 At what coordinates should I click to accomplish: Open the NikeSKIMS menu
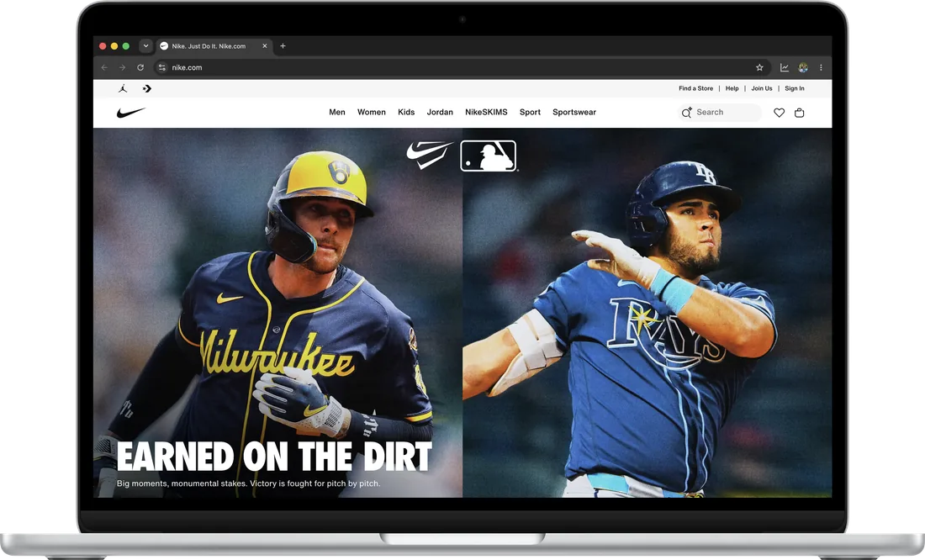click(486, 112)
